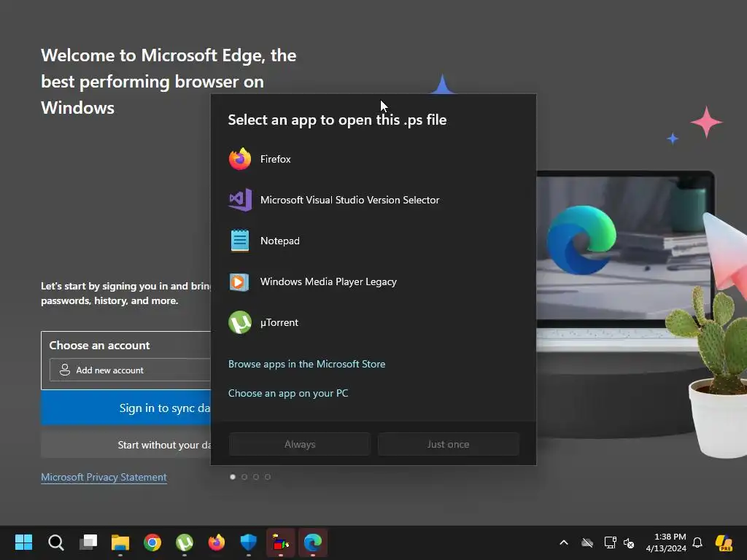Open the Copilot preview icon in the taskbar
Screen dimensions: 747x560
[724, 542]
